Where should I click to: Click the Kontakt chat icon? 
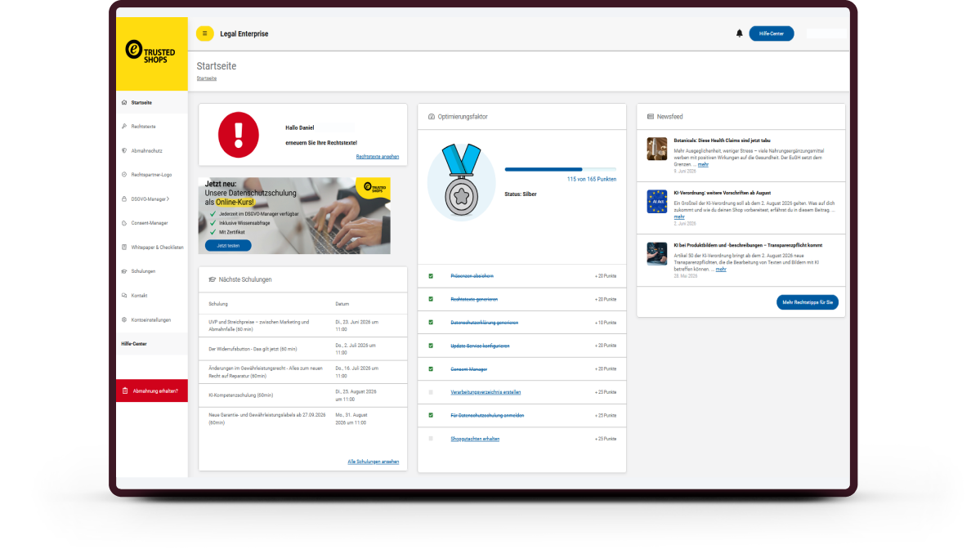click(x=124, y=296)
